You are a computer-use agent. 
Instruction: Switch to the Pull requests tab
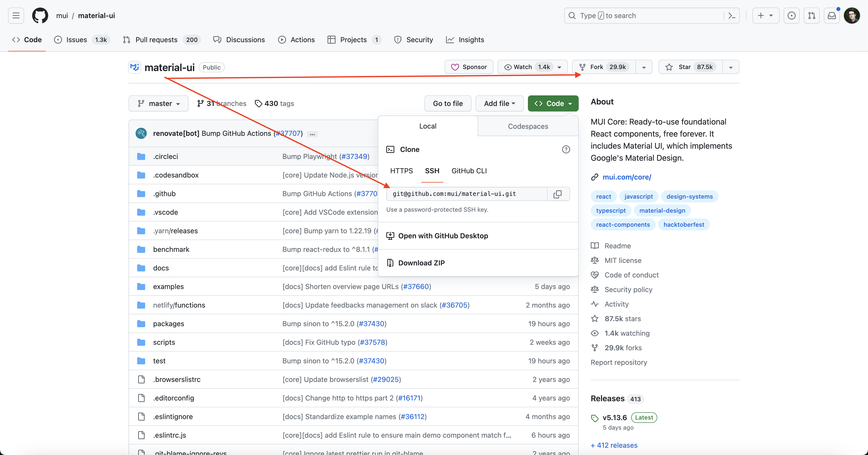pos(162,40)
